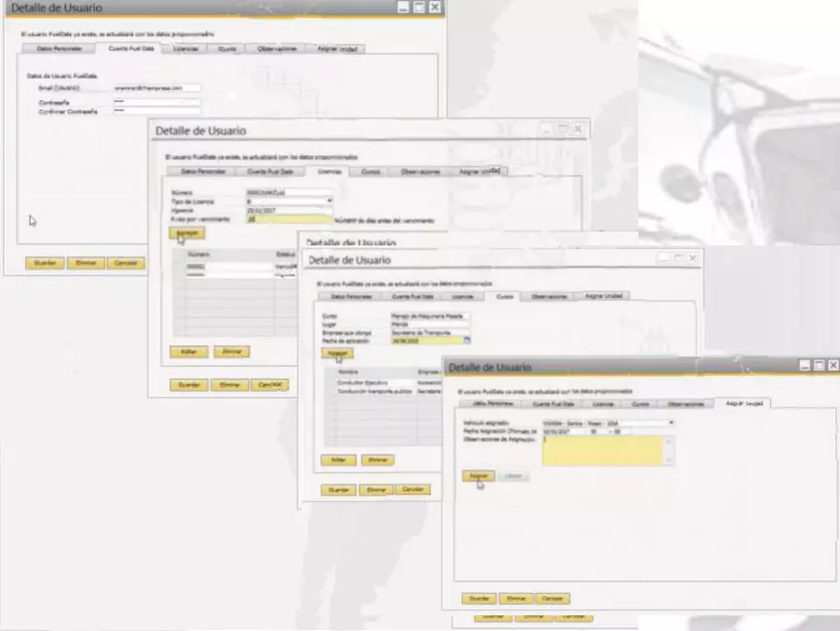The height and width of the screenshot is (631, 840).
Task: Expand the Tipo de Licencia dropdown
Action: [329, 201]
